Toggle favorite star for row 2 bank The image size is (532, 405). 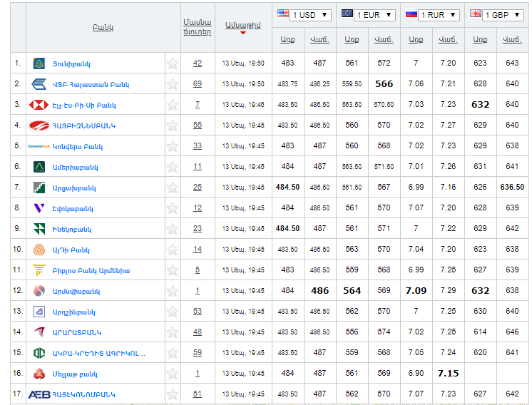(173, 84)
